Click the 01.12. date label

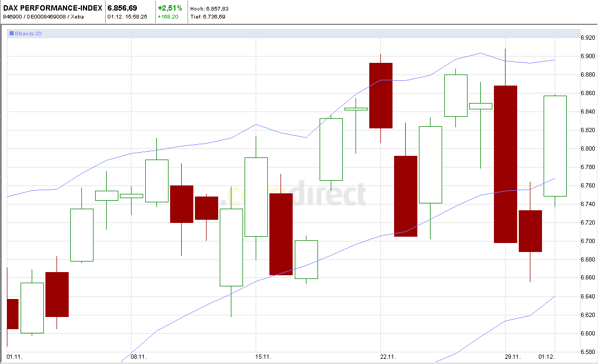[x=546, y=357]
